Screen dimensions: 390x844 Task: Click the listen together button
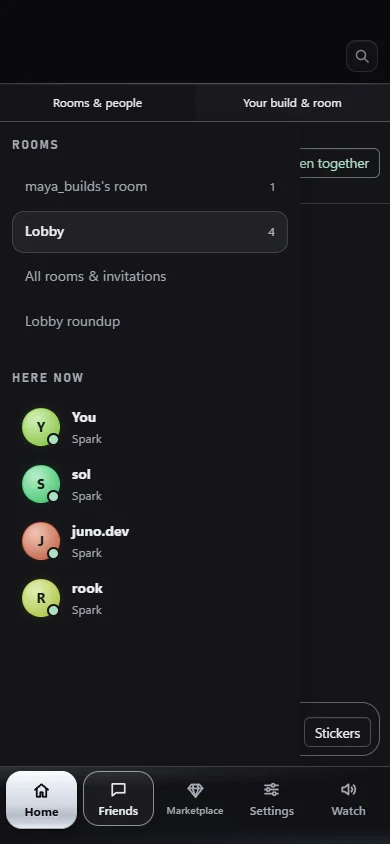[x=339, y=163]
